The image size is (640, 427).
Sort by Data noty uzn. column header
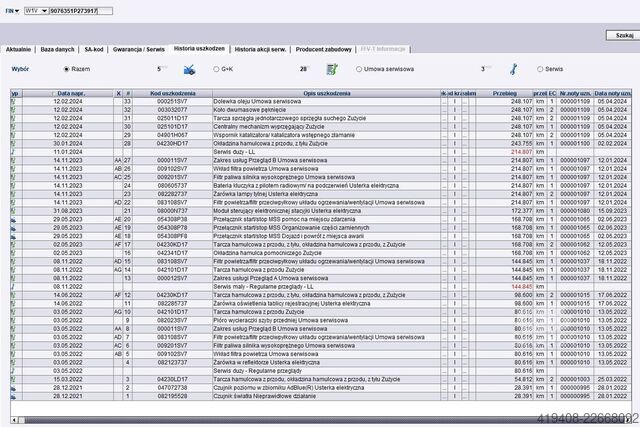612,93
